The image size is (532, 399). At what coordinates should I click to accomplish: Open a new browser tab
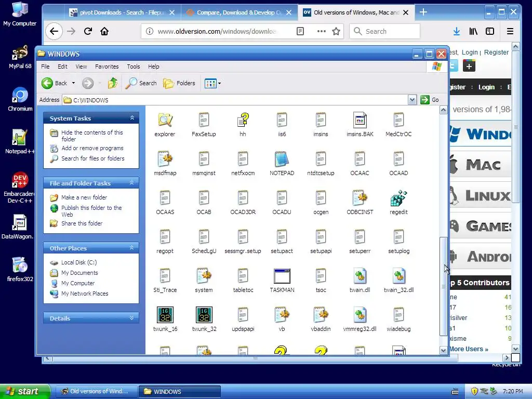423,12
